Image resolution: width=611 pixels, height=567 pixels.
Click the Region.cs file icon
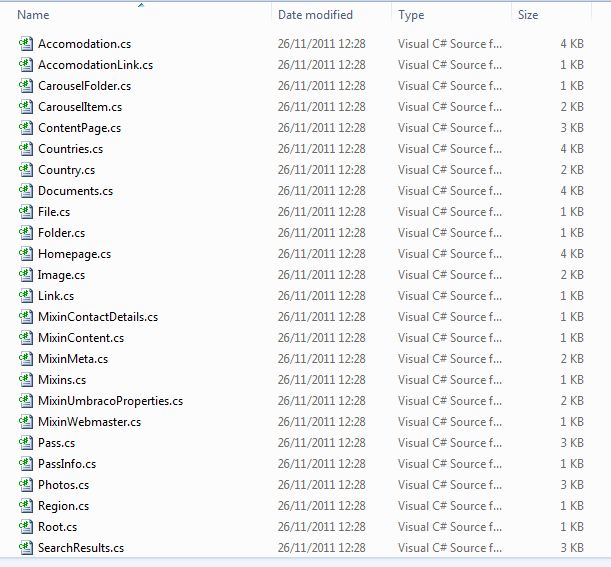tap(26, 506)
